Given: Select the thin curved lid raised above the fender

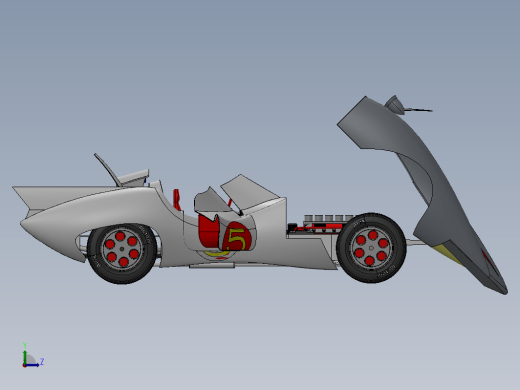Looking at the screenshot, I should [x=107, y=169].
